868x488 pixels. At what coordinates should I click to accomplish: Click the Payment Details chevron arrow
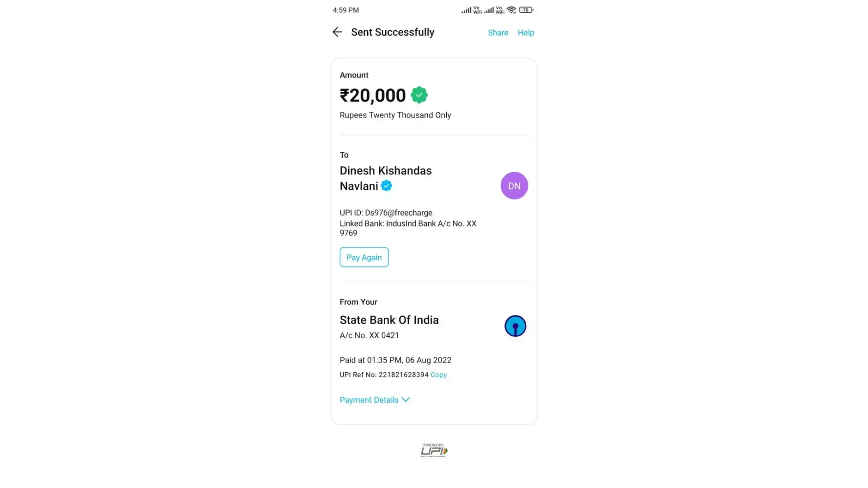click(x=406, y=400)
